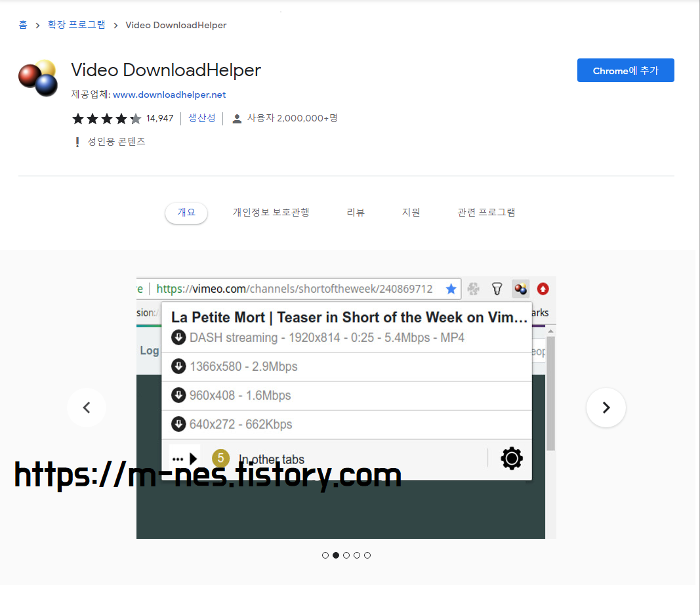Screen dimensions: 700x615
Task: Click 'Video DownloadHelper' breadcrumb text
Action: pos(176,26)
